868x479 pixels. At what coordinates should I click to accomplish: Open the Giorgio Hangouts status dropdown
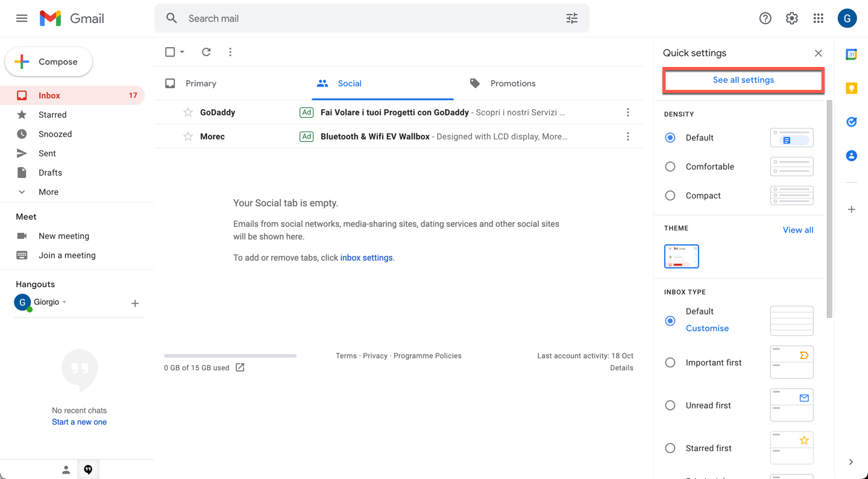64,302
